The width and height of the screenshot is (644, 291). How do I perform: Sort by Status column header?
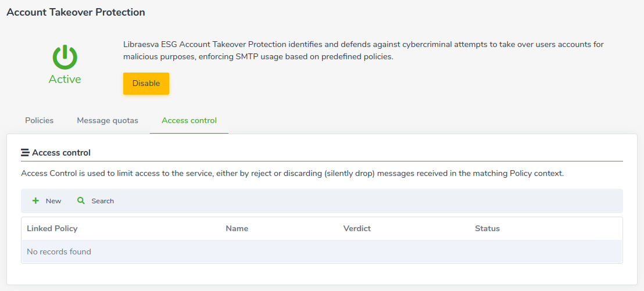(x=488, y=229)
